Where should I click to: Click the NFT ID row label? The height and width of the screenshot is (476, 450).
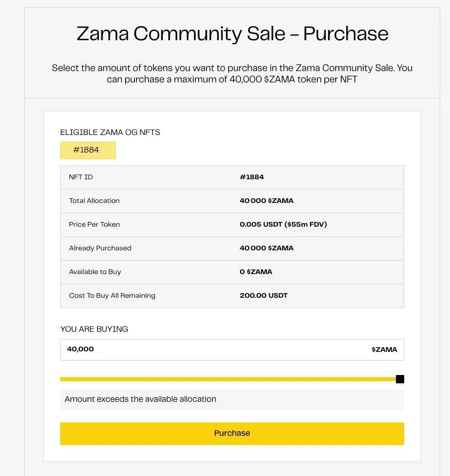[x=81, y=177]
